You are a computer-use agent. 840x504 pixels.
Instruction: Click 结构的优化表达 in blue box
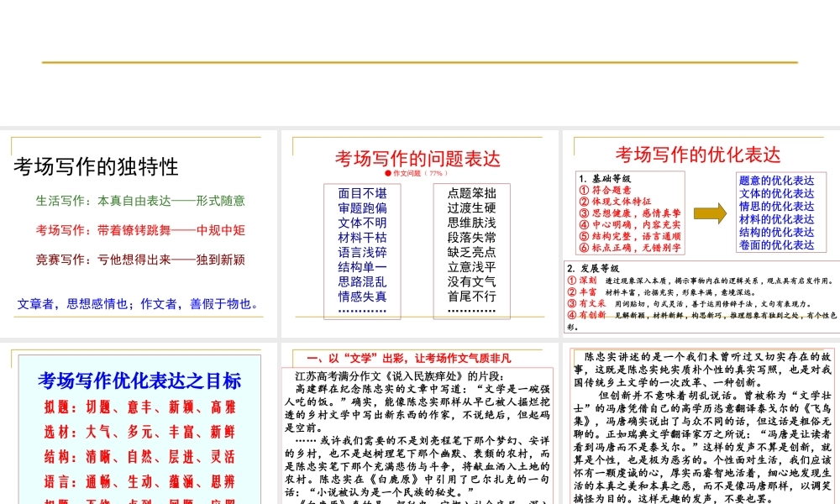tap(777, 232)
